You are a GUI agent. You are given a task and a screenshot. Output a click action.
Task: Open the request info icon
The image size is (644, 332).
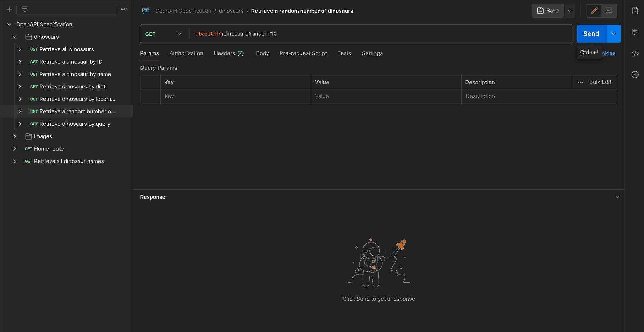coord(635,75)
